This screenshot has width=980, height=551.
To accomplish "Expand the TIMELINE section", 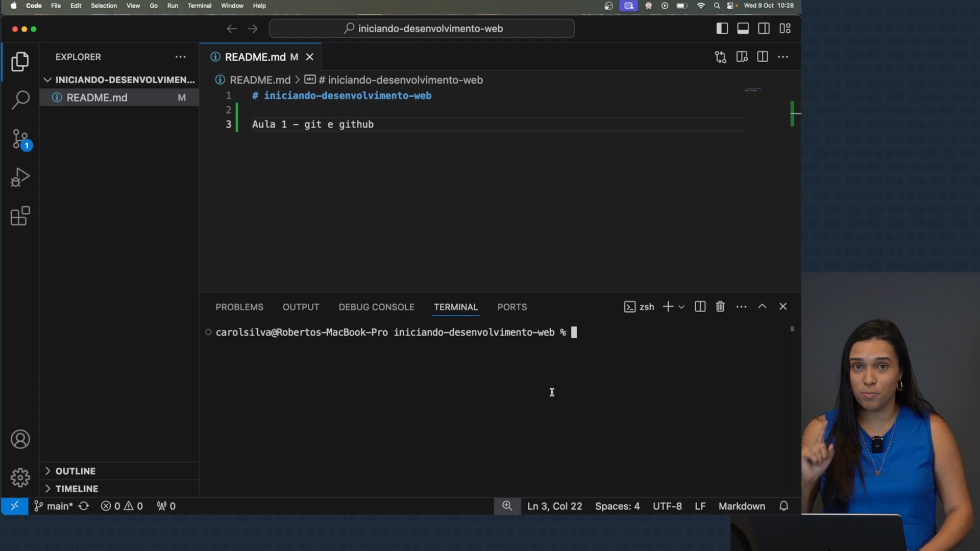I will [x=77, y=489].
